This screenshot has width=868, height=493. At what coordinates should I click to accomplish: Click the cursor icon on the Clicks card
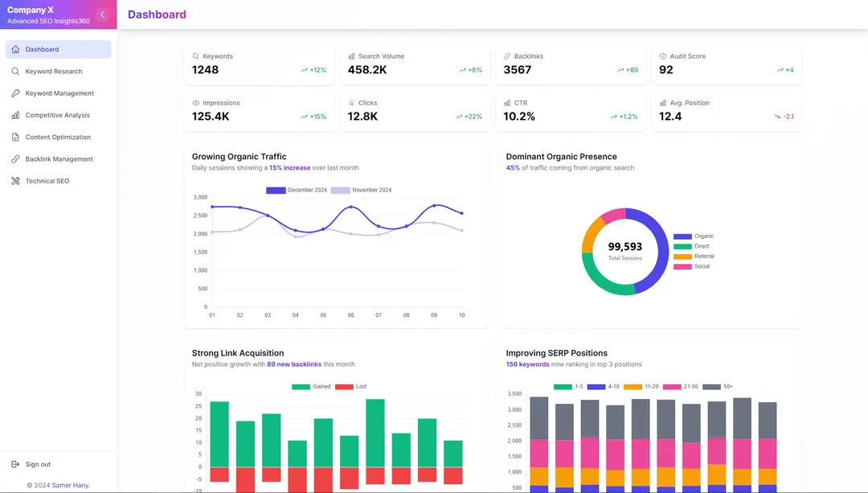[x=350, y=102]
